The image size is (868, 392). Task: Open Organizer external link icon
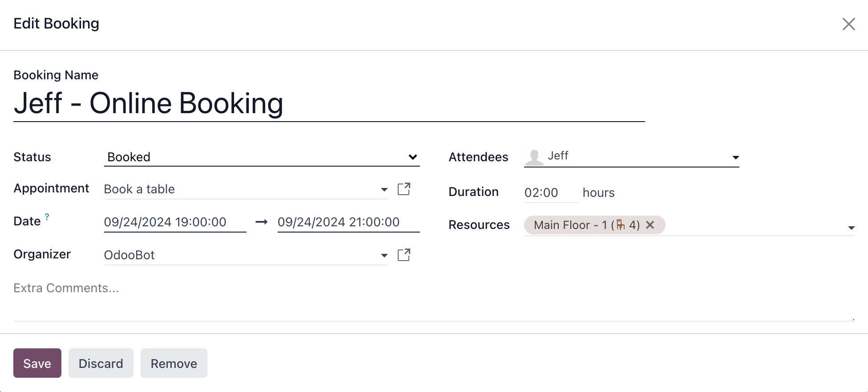pos(404,255)
